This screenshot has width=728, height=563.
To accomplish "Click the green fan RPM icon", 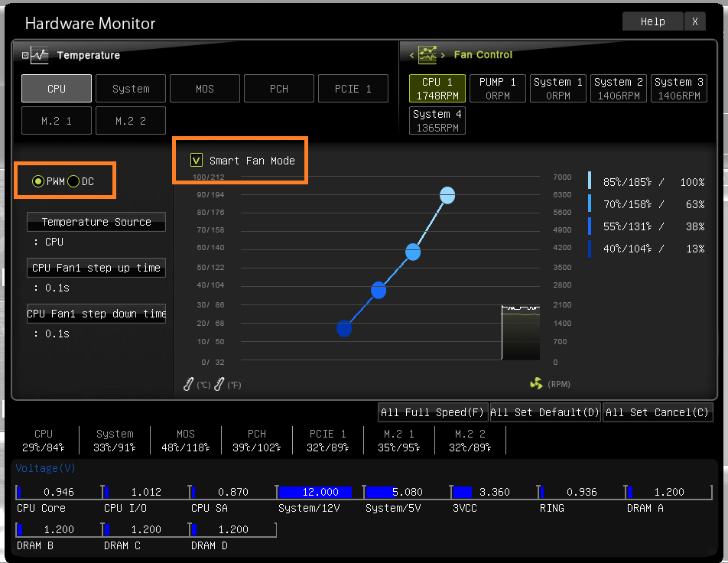I will tap(536, 384).
